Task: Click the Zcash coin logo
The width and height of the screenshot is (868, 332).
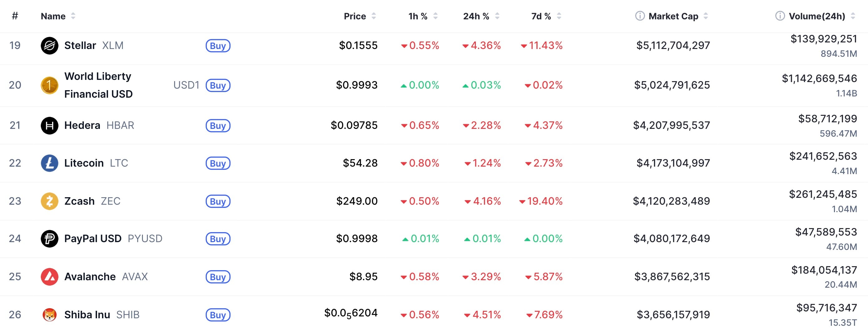Action: (x=50, y=201)
